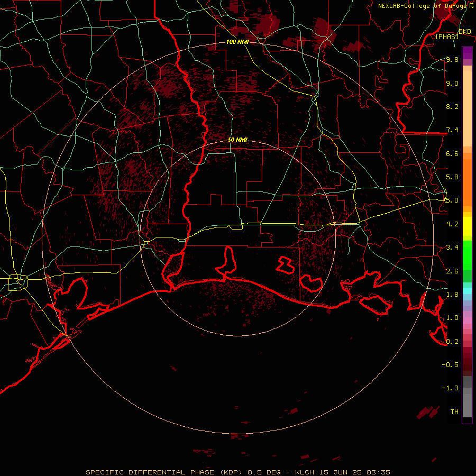Click the 5.8 scale value

(452, 177)
